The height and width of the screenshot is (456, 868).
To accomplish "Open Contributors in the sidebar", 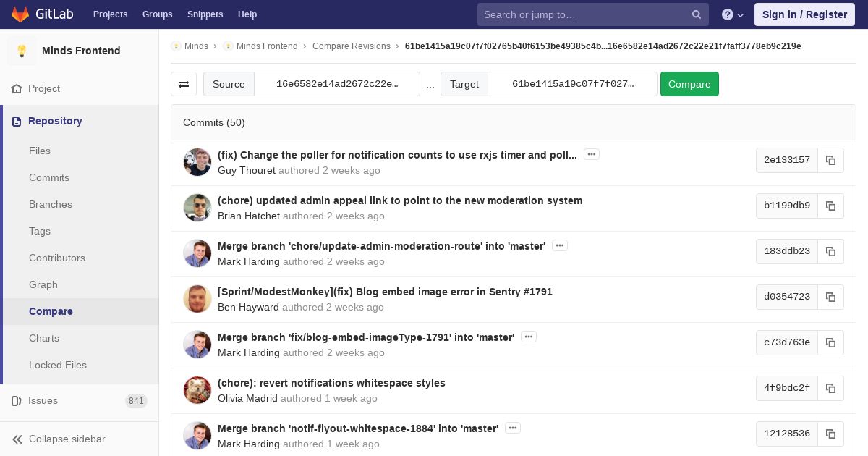I will [57, 258].
